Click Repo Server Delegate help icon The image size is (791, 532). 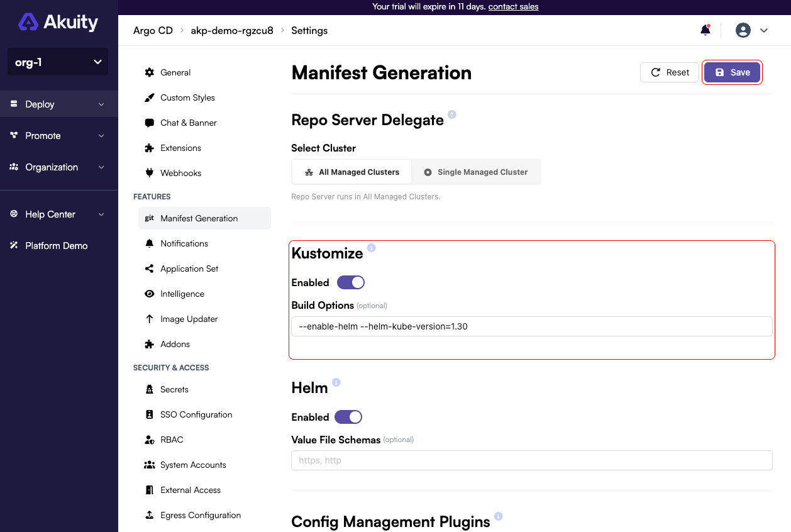452,114
